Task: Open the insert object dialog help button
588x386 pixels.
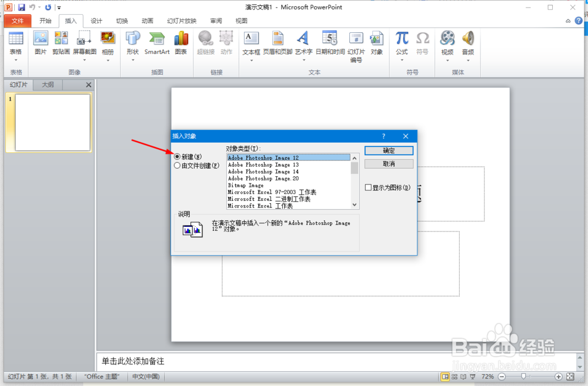Action: (383, 136)
